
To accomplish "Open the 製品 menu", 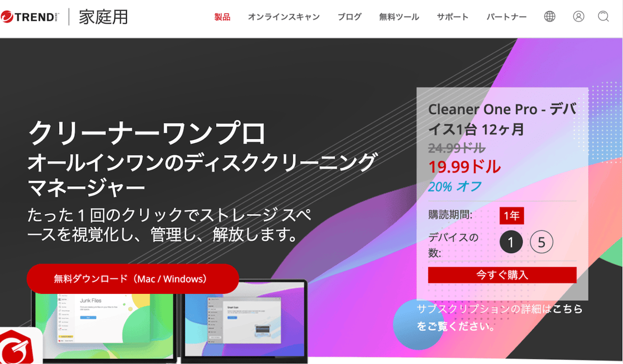I will coord(222,16).
